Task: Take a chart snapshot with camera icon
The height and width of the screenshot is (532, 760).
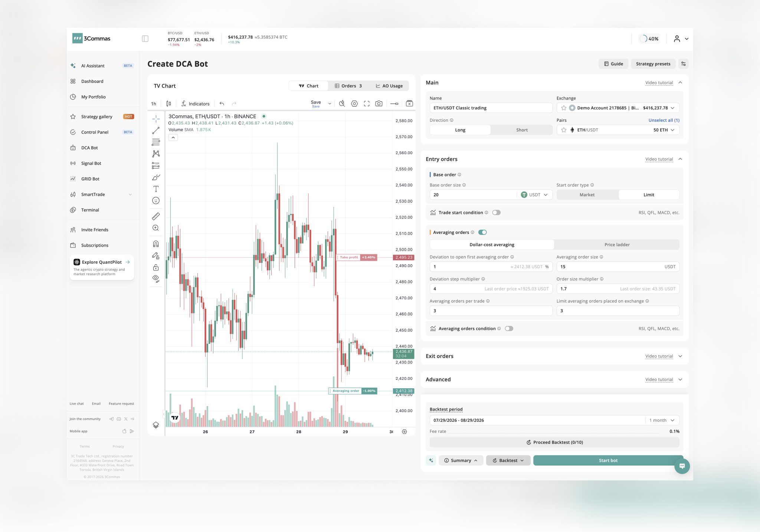Action: [x=379, y=104]
